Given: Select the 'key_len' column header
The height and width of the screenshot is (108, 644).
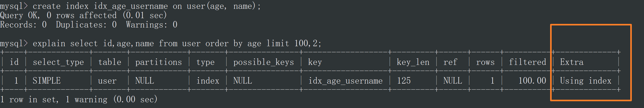Looking at the screenshot, I should click(413, 62).
